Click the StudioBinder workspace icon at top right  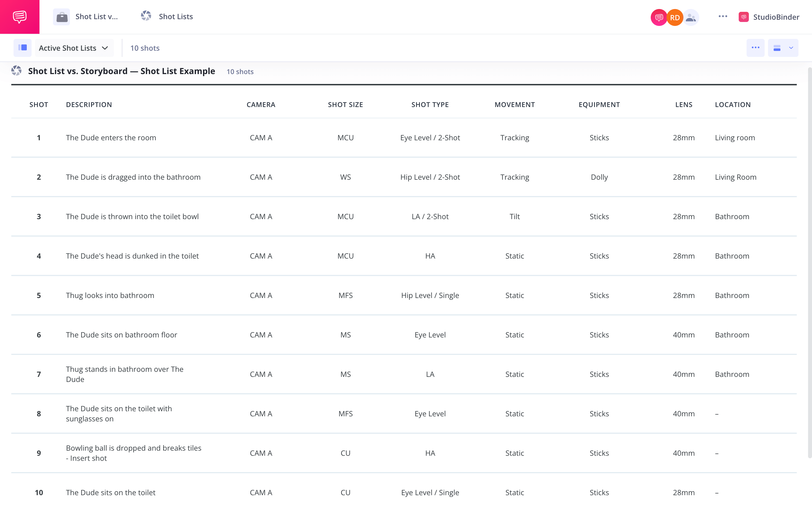(x=744, y=17)
